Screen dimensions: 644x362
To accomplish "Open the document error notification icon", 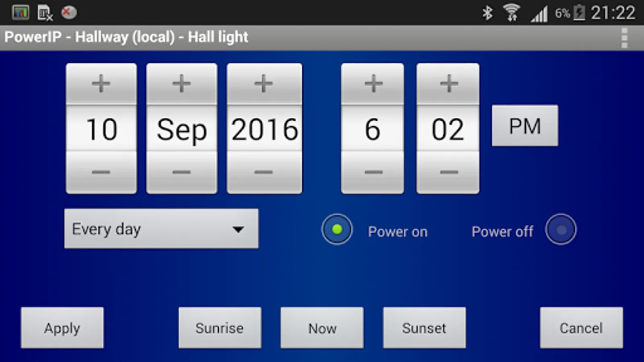I will [45, 13].
